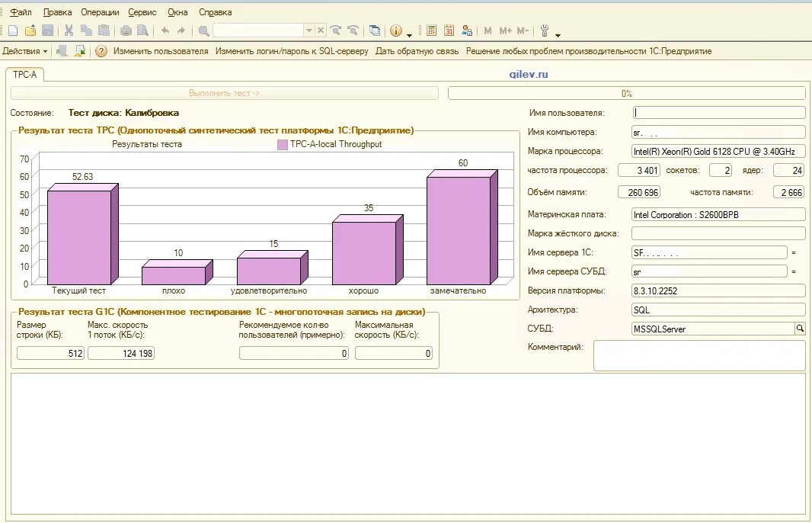Click the Find next icon
This screenshot has height=523, width=812.
[x=336, y=30]
